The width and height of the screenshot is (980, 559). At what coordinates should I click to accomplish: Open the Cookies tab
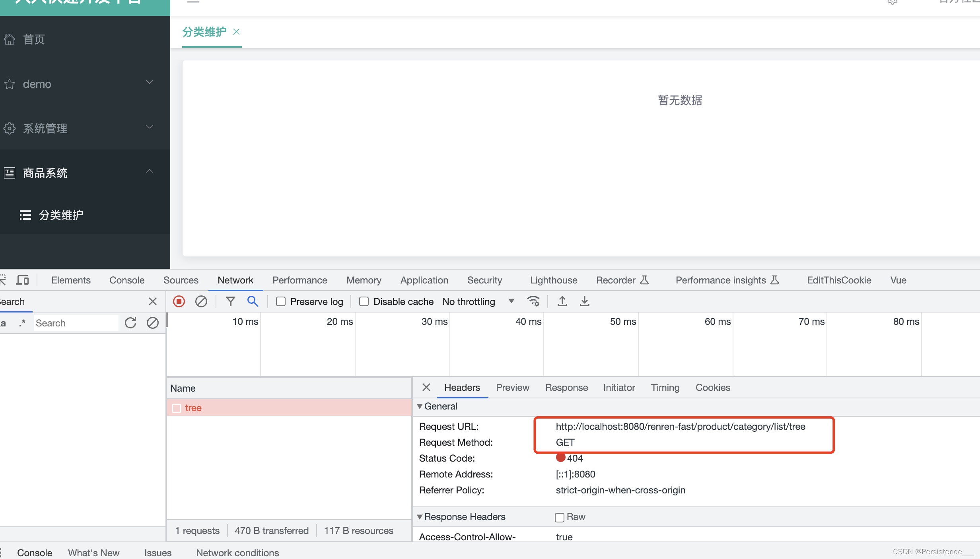[x=713, y=387]
